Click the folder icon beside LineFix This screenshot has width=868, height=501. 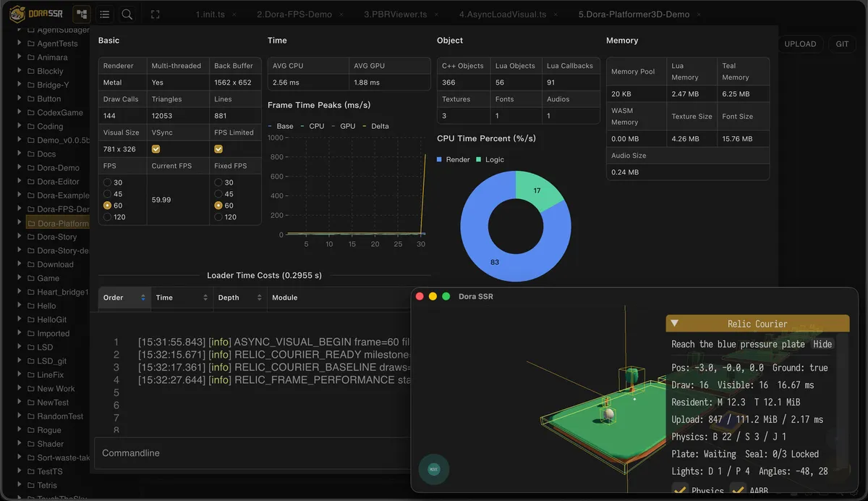[30, 374]
